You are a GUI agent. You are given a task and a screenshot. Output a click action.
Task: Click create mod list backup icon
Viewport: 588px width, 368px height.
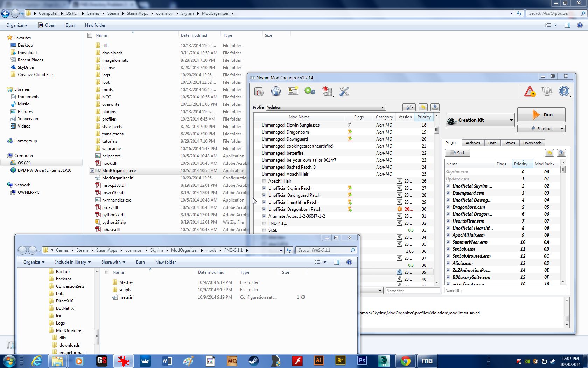click(435, 107)
